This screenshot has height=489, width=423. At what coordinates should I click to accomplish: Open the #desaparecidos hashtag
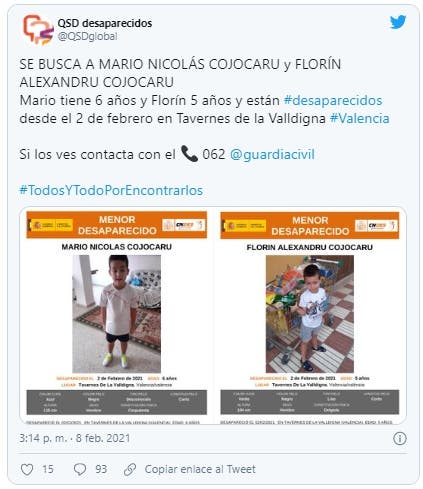[x=333, y=100]
